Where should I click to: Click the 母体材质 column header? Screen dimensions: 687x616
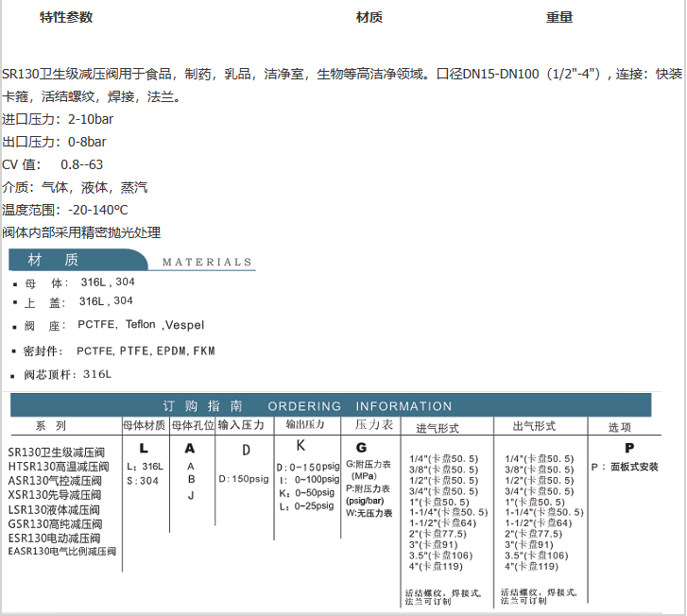pos(145,425)
